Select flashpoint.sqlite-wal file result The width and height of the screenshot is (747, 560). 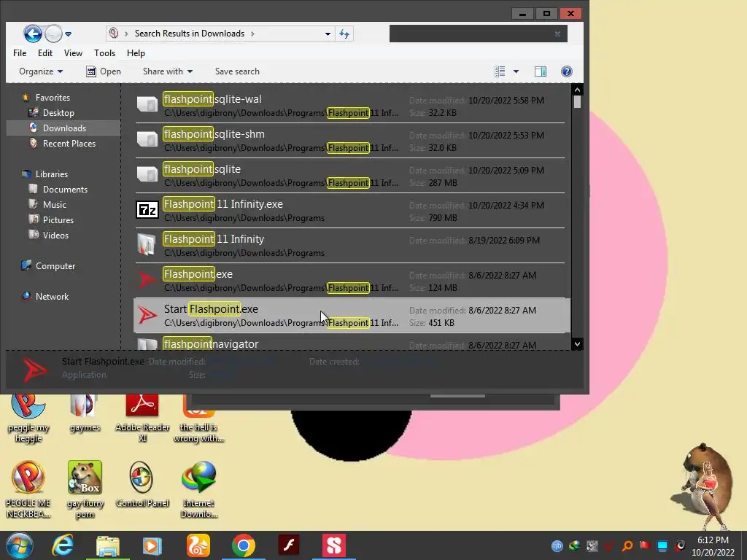(350, 106)
